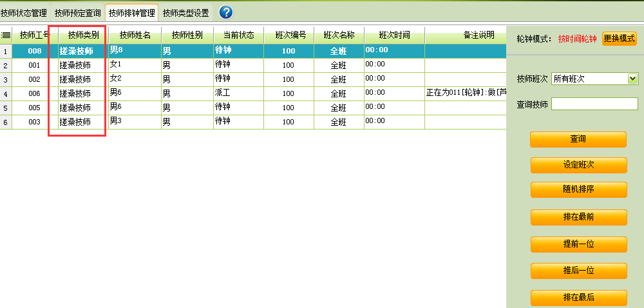
Task: Click the 推后一位 button
Action: (578, 271)
